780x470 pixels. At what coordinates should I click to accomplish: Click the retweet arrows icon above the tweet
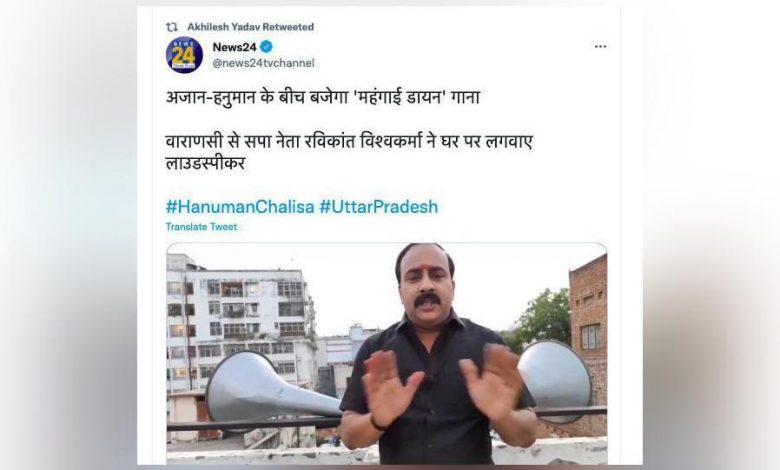pyautogui.click(x=172, y=27)
